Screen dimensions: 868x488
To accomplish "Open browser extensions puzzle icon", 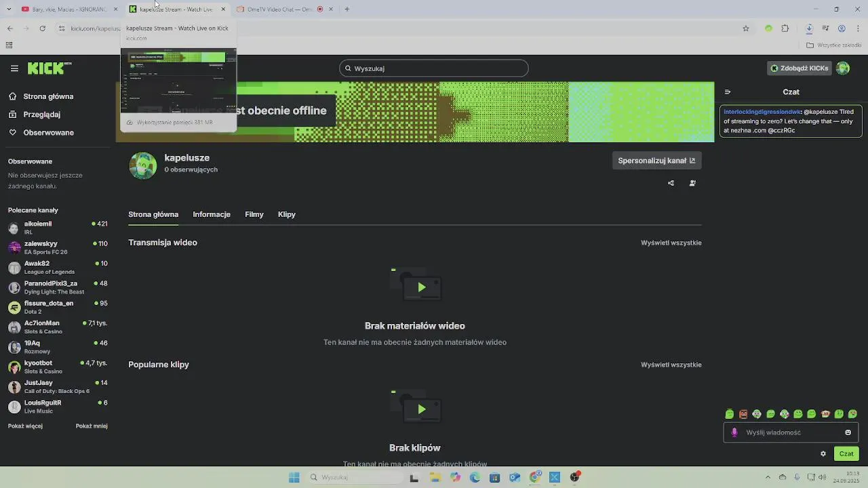I will [x=785, y=28].
